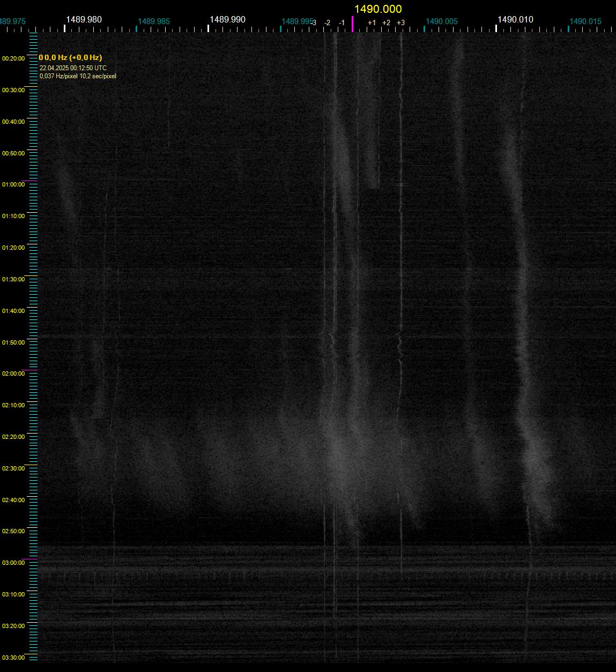Click the 00:50:00 time axis label

click(13, 153)
